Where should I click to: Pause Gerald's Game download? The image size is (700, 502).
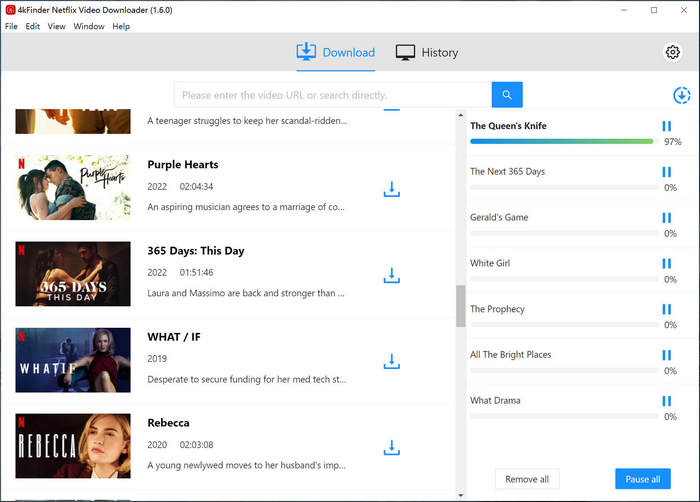[667, 218]
